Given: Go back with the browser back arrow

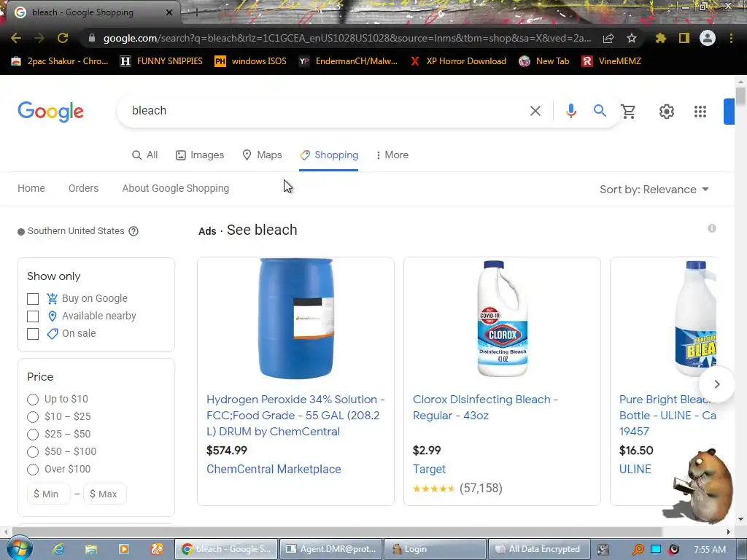Looking at the screenshot, I should [16, 38].
